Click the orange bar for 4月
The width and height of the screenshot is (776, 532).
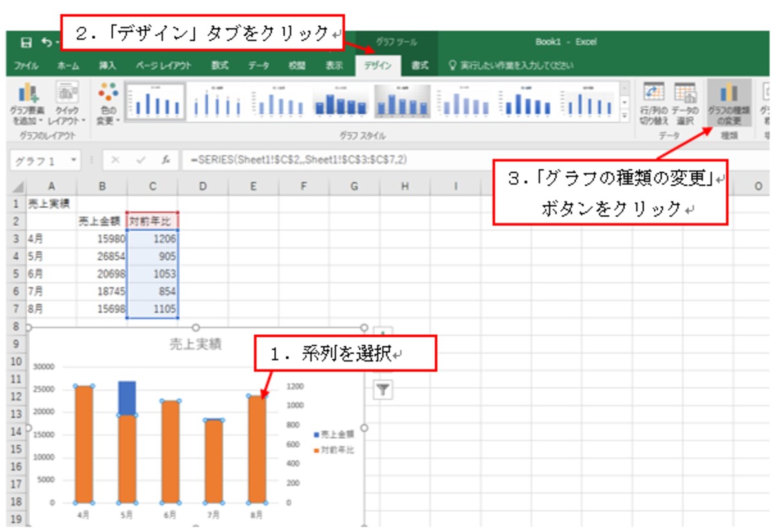(83, 444)
